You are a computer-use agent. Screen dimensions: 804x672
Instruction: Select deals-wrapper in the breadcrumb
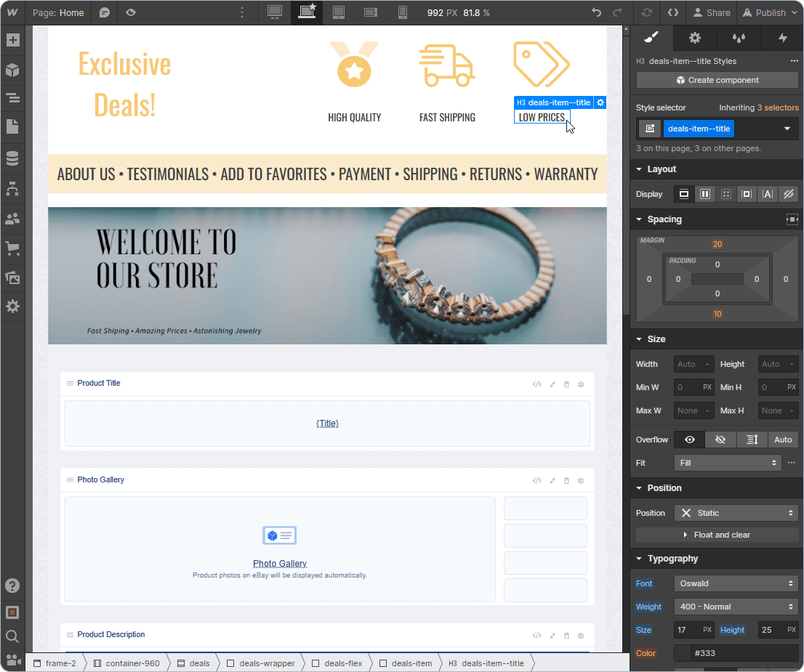[261, 663]
